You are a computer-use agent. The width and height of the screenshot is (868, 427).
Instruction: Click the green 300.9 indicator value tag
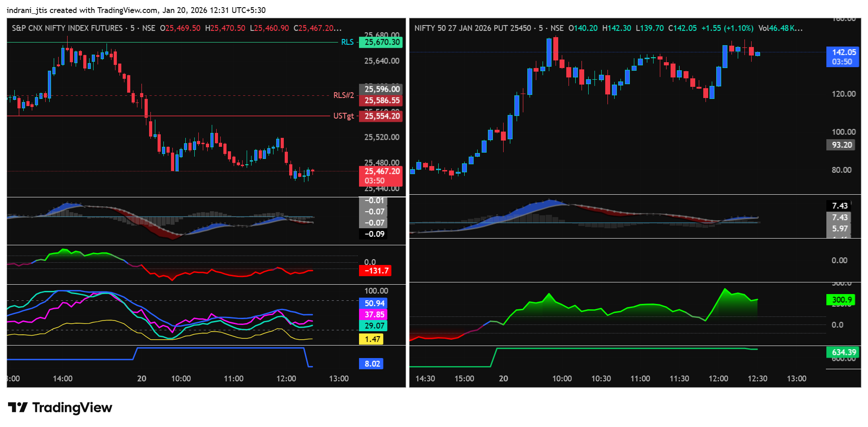[842, 300]
